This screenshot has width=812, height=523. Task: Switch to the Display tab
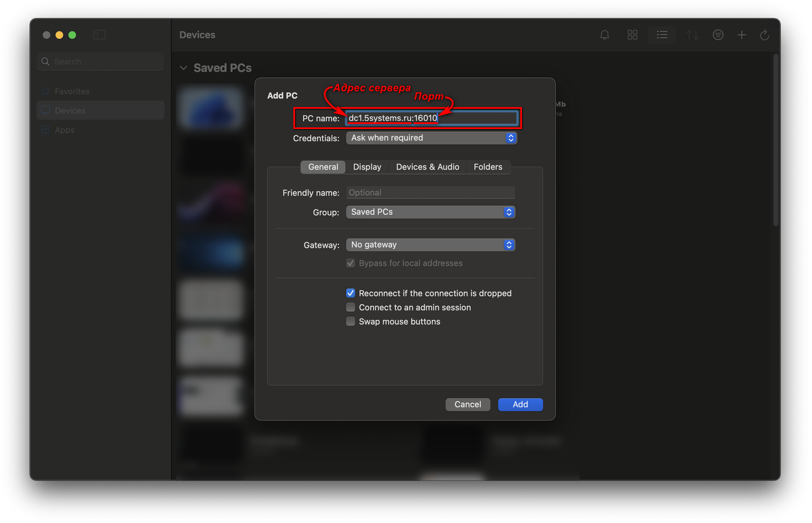tap(367, 167)
